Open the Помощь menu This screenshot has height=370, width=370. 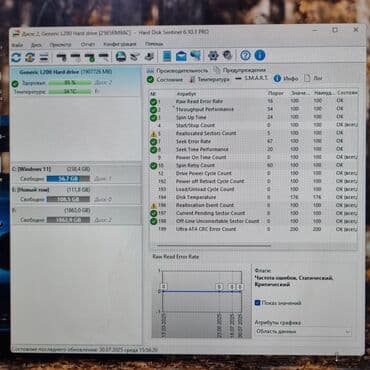pos(154,44)
